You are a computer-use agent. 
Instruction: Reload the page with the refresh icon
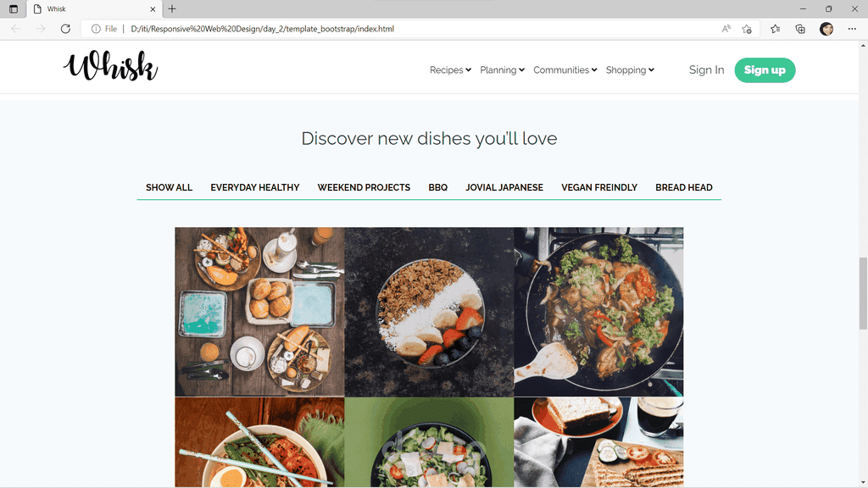click(x=65, y=29)
